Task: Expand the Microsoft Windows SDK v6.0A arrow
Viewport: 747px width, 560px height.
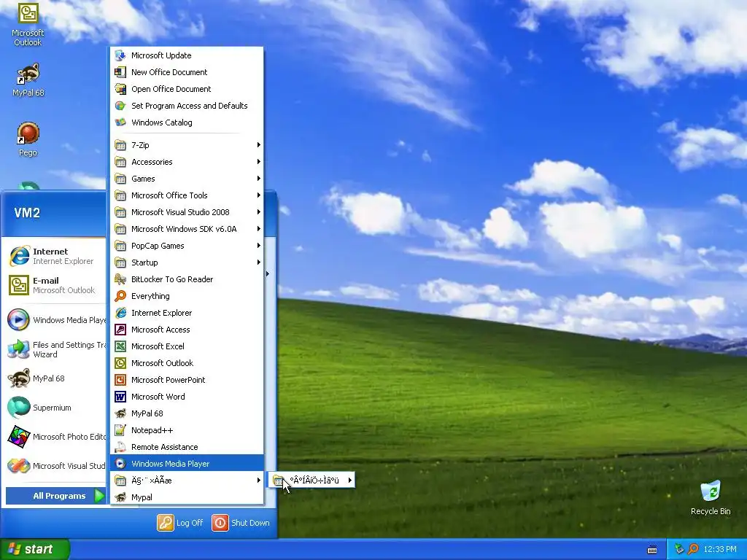Action: pos(259,228)
